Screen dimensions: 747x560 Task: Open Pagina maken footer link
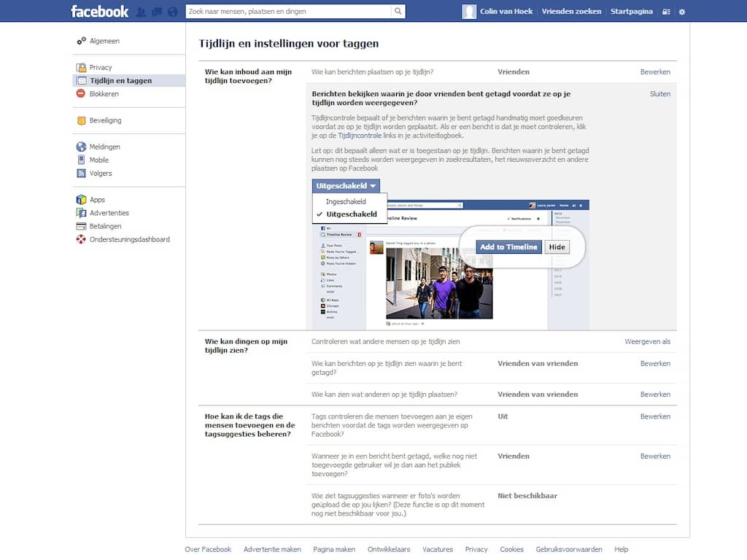pyautogui.click(x=334, y=549)
